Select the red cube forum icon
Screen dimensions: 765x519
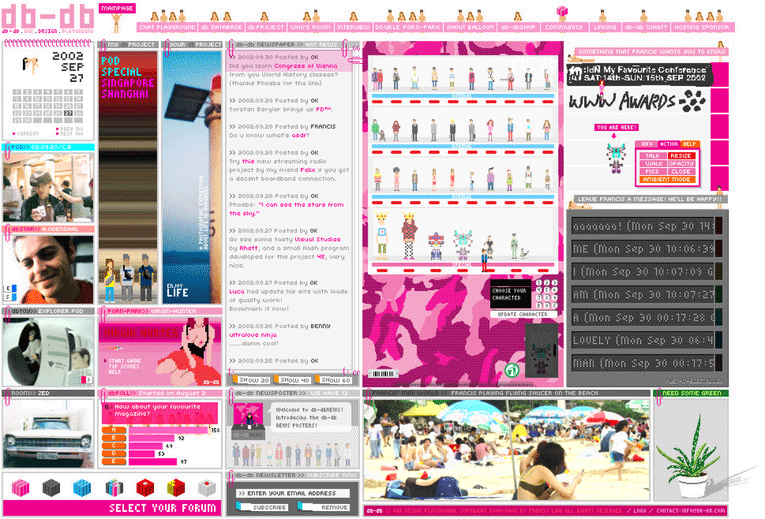point(145,487)
